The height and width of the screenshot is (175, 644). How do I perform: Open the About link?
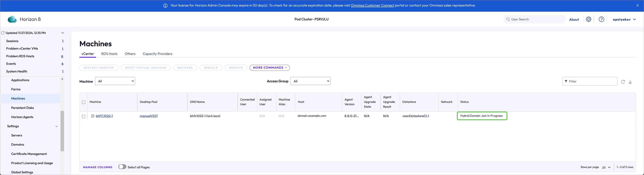(x=574, y=20)
